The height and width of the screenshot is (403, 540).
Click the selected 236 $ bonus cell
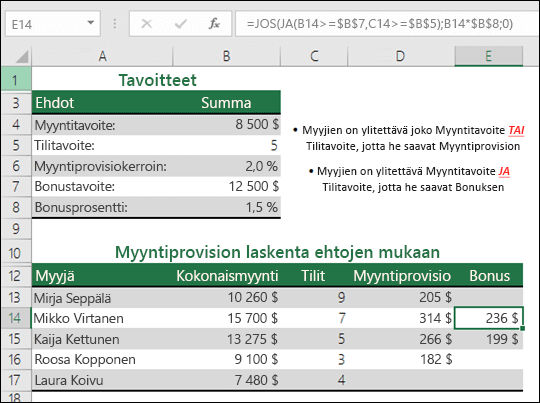coord(489,318)
